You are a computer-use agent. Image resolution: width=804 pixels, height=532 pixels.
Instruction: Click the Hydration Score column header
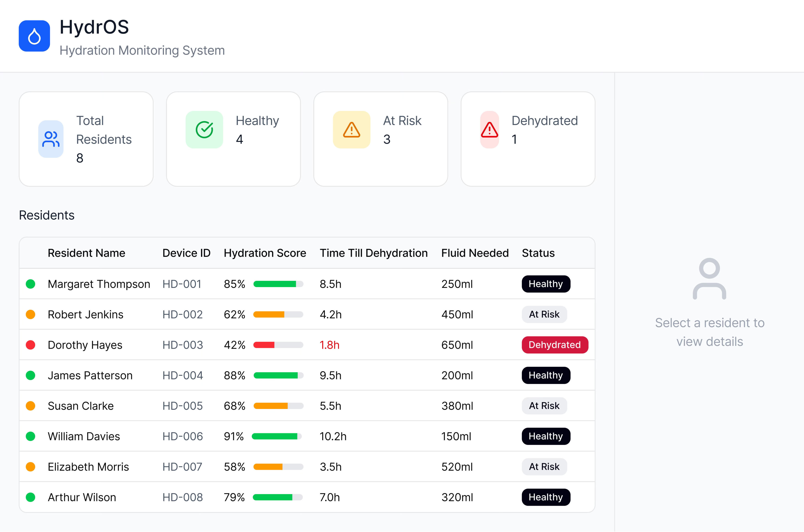(x=265, y=253)
